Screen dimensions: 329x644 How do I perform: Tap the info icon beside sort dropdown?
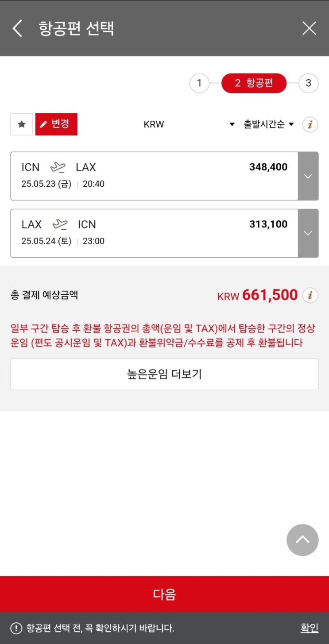pos(310,125)
